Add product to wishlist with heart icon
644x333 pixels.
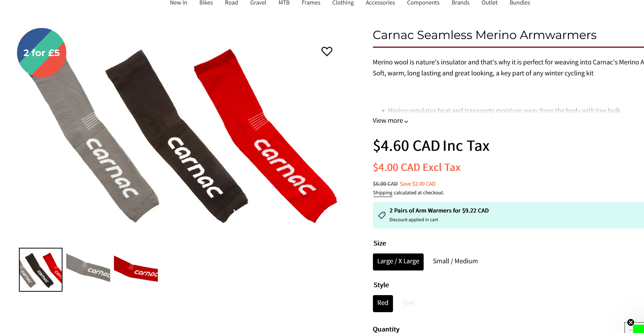(x=327, y=51)
